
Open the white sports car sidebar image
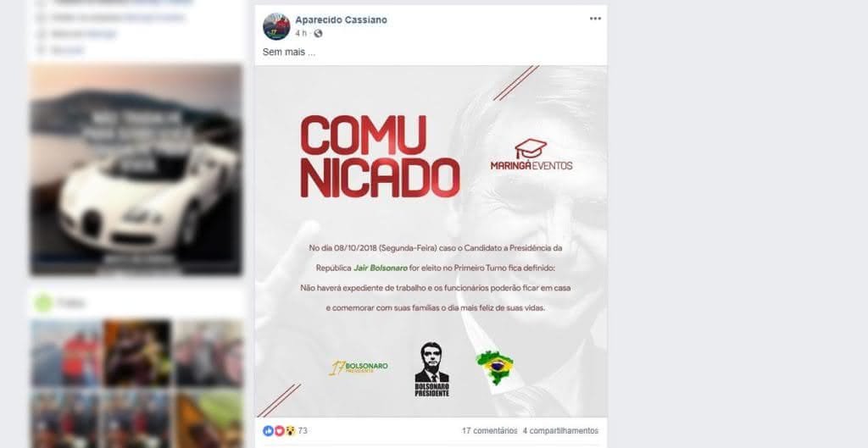click(136, 169)
